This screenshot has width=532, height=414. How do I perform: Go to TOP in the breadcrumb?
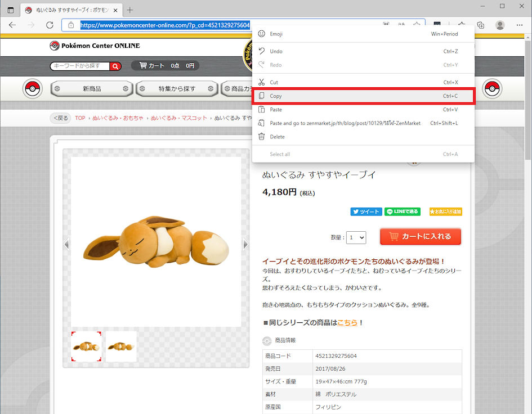80,118
